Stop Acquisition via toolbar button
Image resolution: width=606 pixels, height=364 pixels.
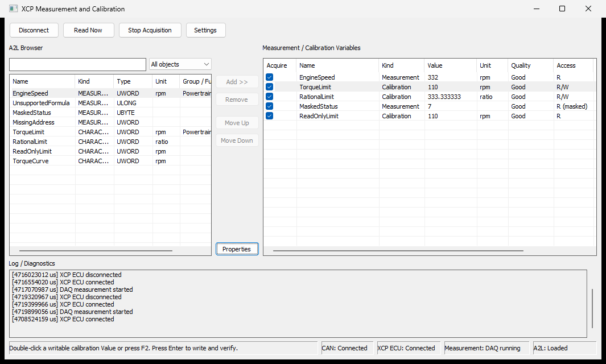click(x=150, y=30)
